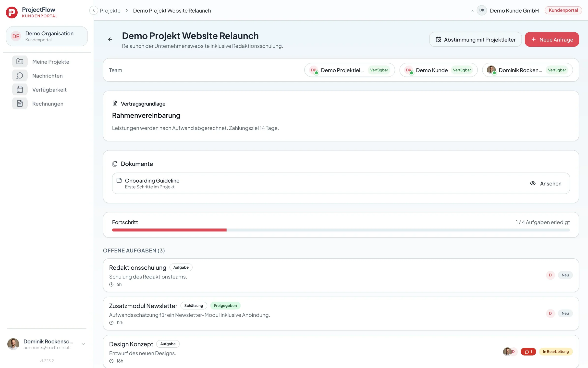Open Nachrichten in sidebar
Screen dimensions: 588x368
[48, 76]
